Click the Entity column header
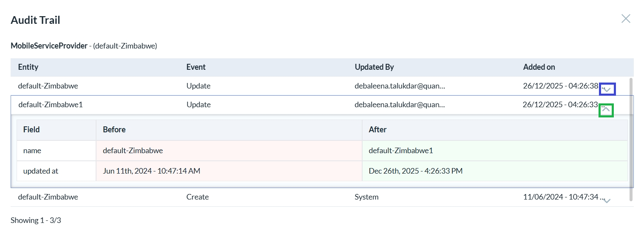The image size is (644, 234). pos(28,67)
